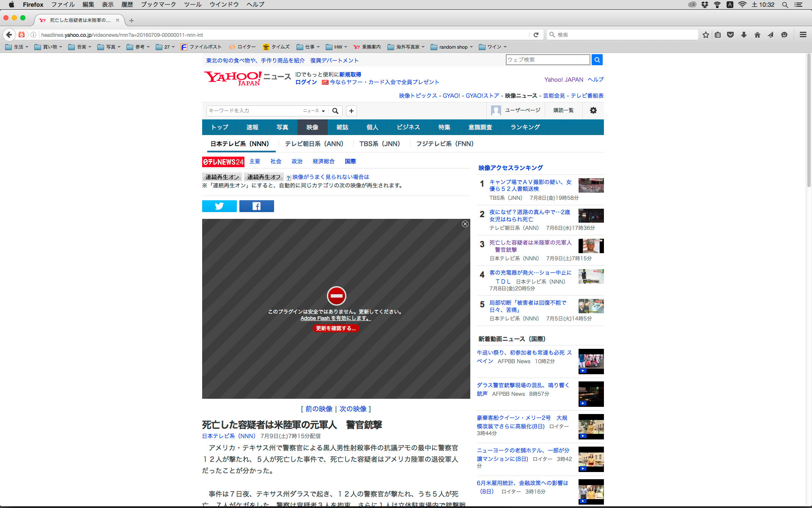Expand the ニュース search category dropdown
Image resolution: width=812 pixels, height=508 pixels.
coord(314,111)
